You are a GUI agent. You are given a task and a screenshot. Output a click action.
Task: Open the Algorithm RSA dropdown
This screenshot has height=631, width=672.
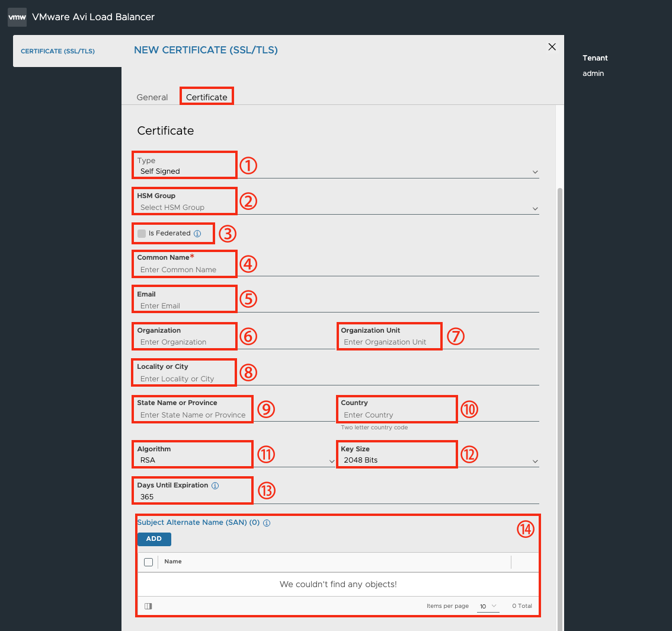pos(236,460)
